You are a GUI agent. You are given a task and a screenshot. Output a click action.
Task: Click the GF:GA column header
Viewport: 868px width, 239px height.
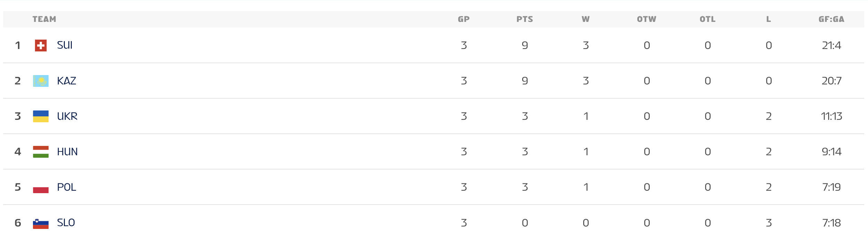click(x=831, y=19)
